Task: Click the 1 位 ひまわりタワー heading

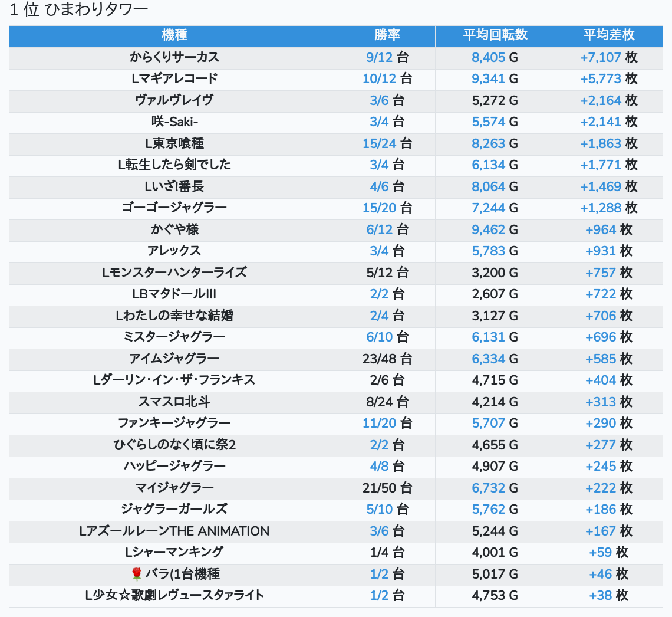Action: 79,9
